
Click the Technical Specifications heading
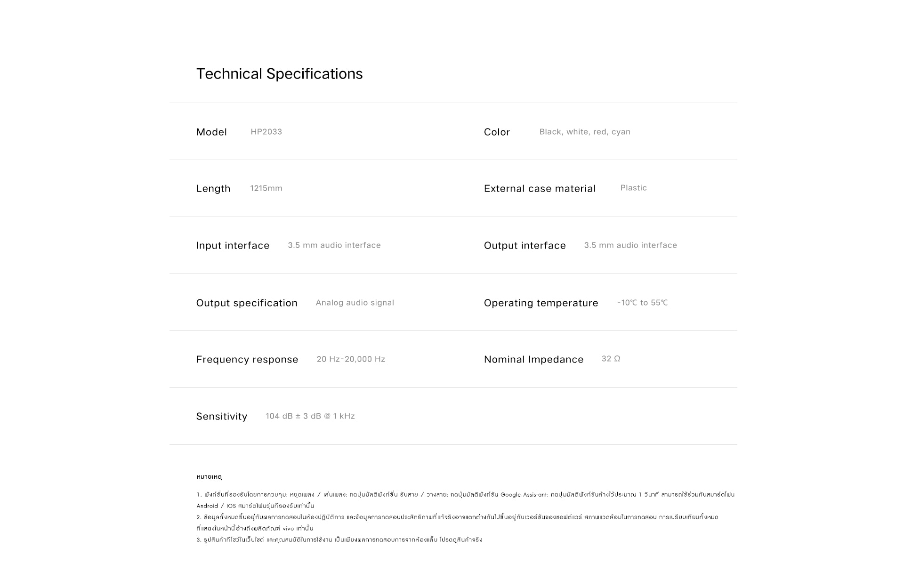(279, 74)
